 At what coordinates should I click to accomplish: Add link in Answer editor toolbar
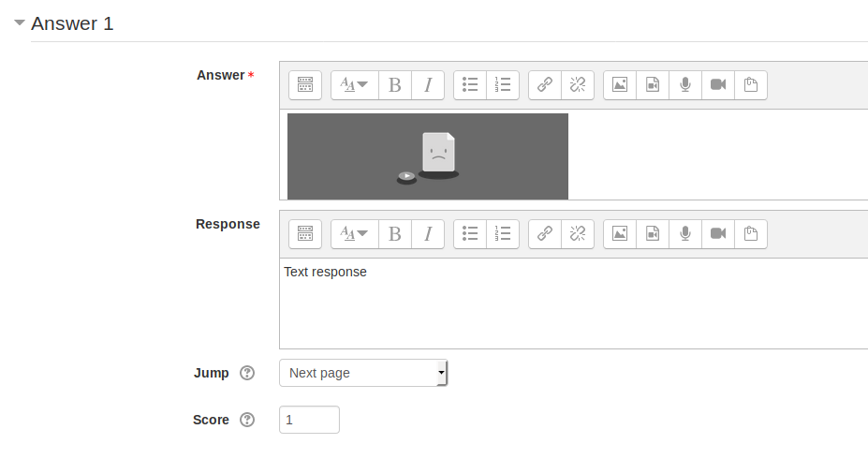[545, 85]
